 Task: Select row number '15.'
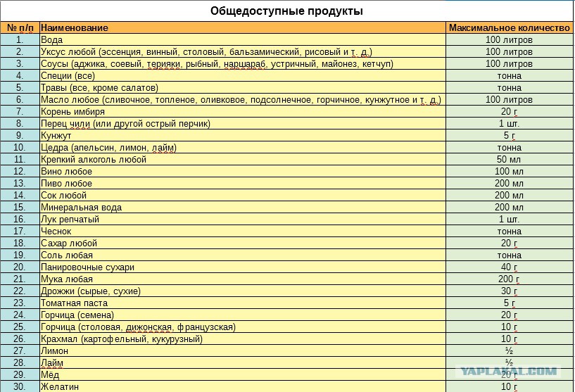[20, 207]
